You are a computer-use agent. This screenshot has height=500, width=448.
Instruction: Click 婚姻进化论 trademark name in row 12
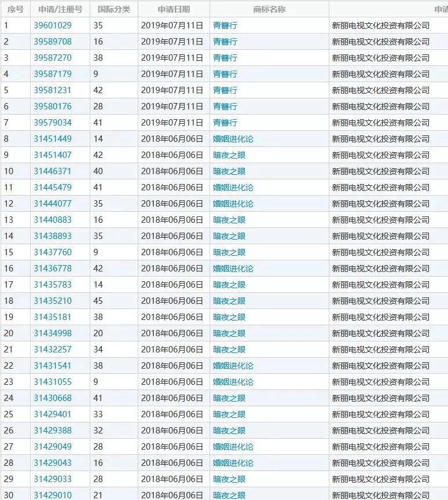[233, 204]
